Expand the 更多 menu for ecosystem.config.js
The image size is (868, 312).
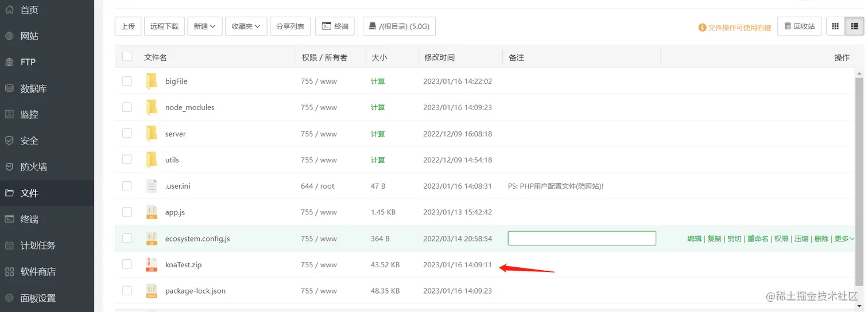(844, 239)
